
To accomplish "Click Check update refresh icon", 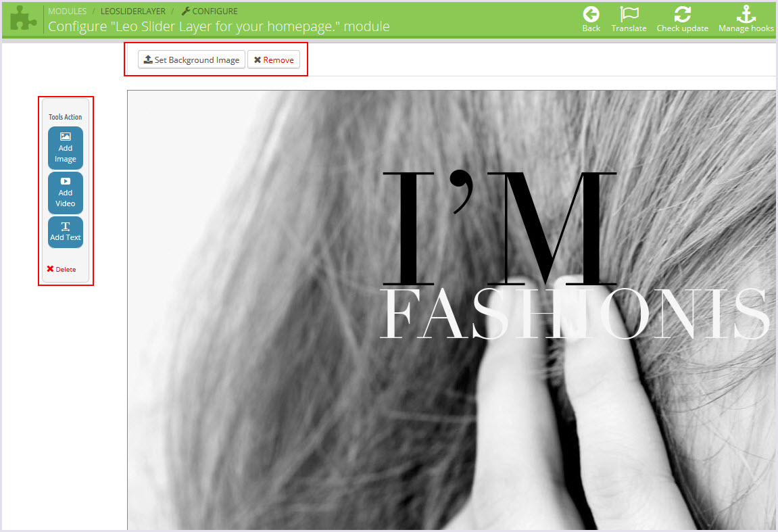I will [682, 20].
